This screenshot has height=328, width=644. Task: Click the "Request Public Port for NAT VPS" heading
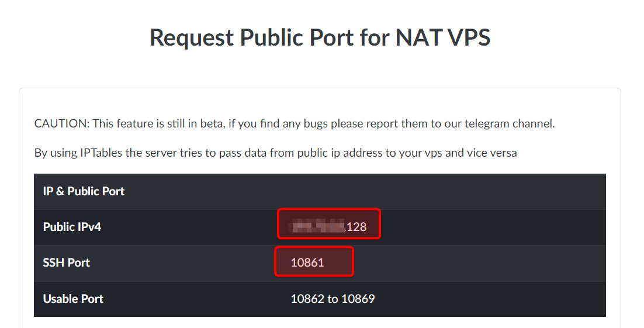pyautogui.click(x=320, y=37)
